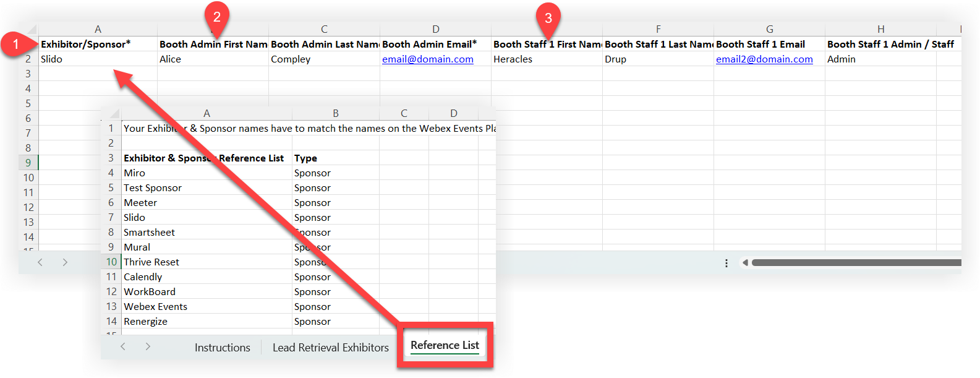Viewport: 980px width, 378px height.
Task: Select the Smartsheet cell
Action: 207,232
